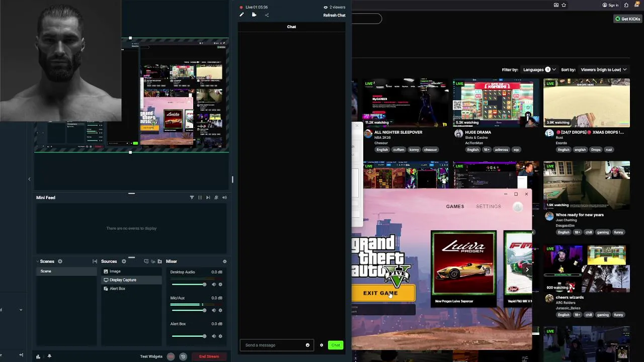Click the share stream icon

tap(267, 15)
